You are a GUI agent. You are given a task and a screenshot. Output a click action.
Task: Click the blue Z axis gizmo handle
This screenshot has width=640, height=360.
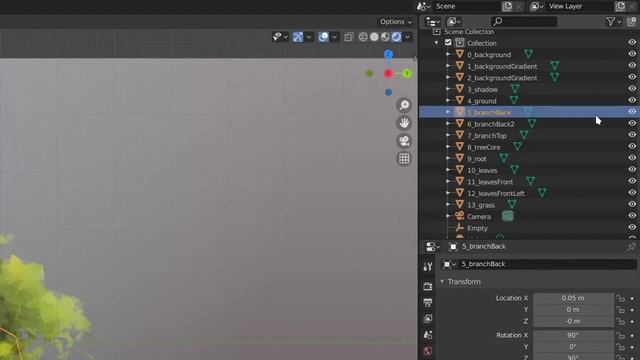[x=388, y=54]
